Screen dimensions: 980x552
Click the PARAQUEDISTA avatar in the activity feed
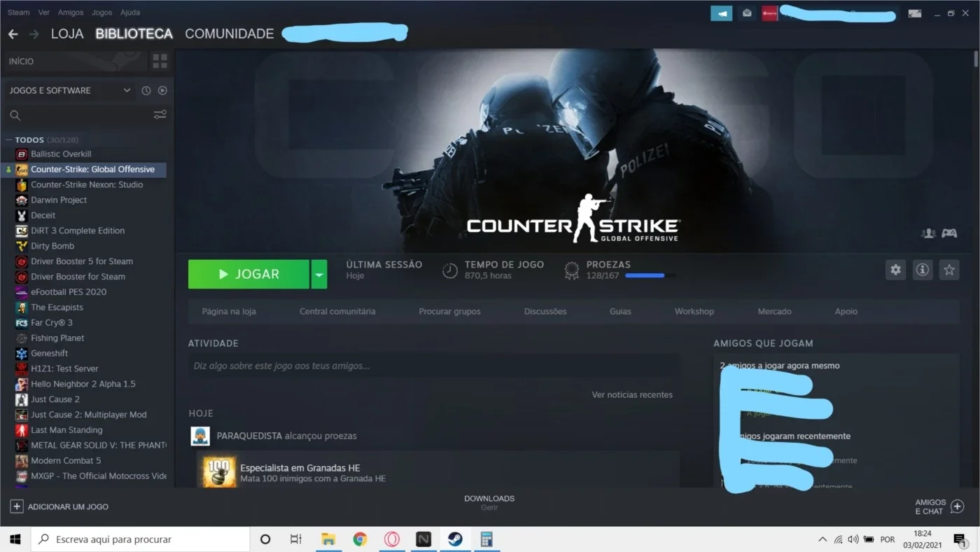click(200, 436)
